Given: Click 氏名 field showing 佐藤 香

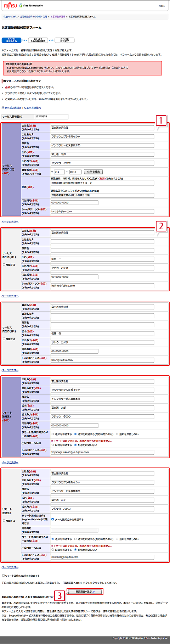Looking at the screenshot, I should coord(102,334).
